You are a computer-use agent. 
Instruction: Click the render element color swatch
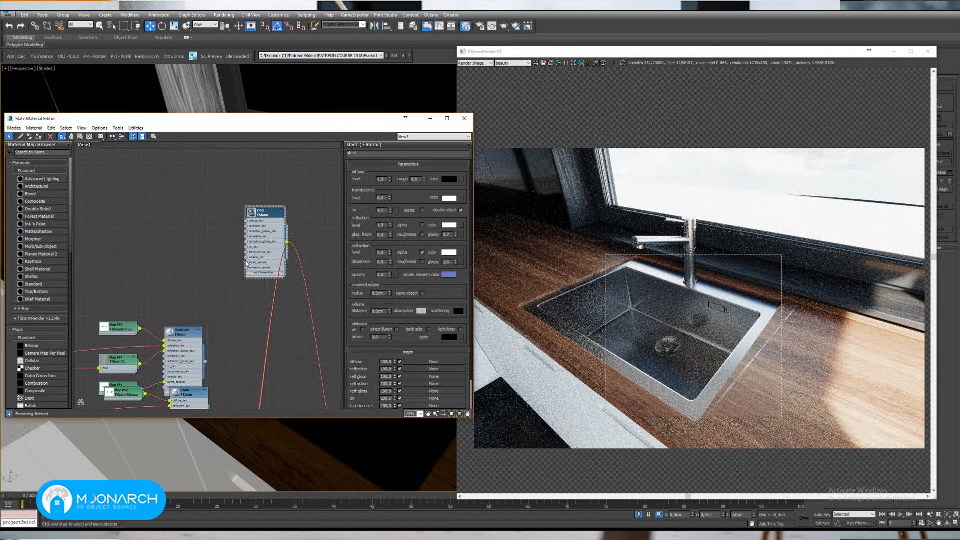448,274
